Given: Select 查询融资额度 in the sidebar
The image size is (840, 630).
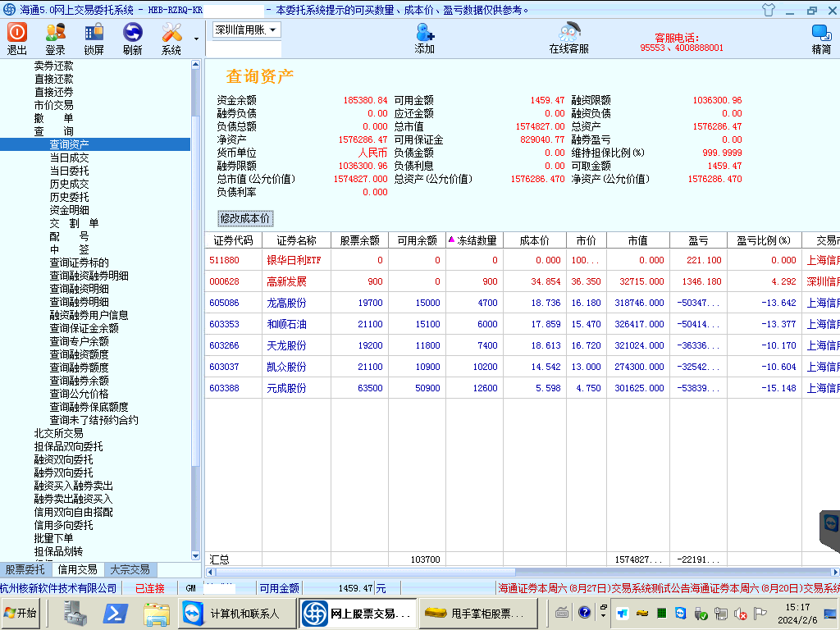Looking at the screenshot, I should tap(79, 354).
